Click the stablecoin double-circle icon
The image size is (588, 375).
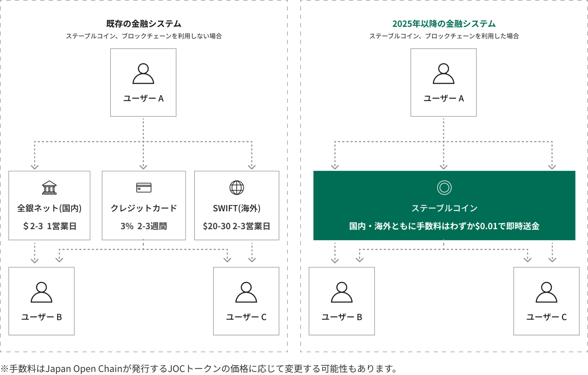[x=444, y=187]
